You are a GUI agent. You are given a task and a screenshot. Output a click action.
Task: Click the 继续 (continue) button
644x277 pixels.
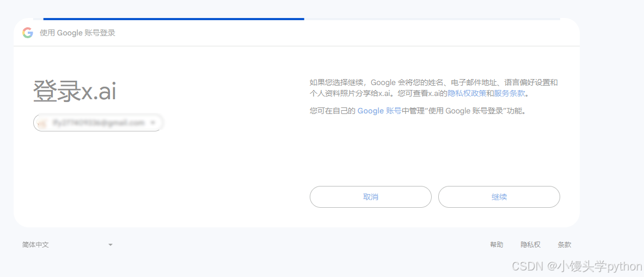point(499,197)
